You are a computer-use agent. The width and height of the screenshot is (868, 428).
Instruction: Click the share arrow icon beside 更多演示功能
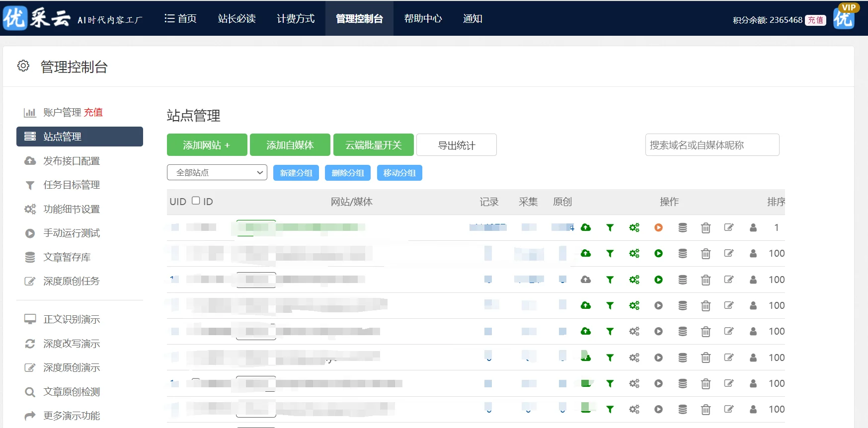coord(30,416)
